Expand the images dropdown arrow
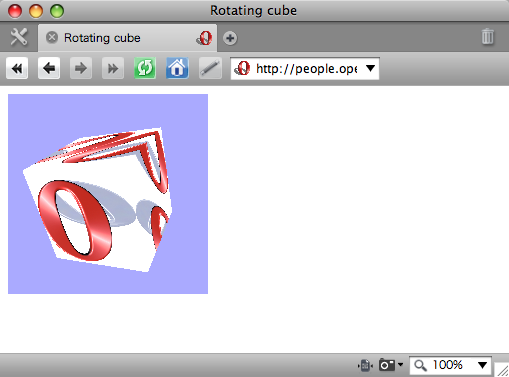This screenshot has height=377, width=509. tap(400, 365)
